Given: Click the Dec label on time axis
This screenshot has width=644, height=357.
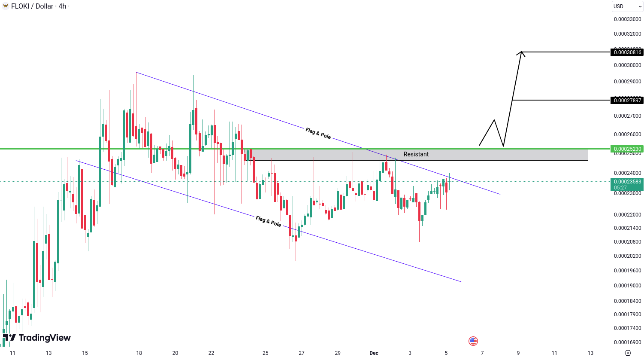Looking at the screenshot, I should coord(374,353).
